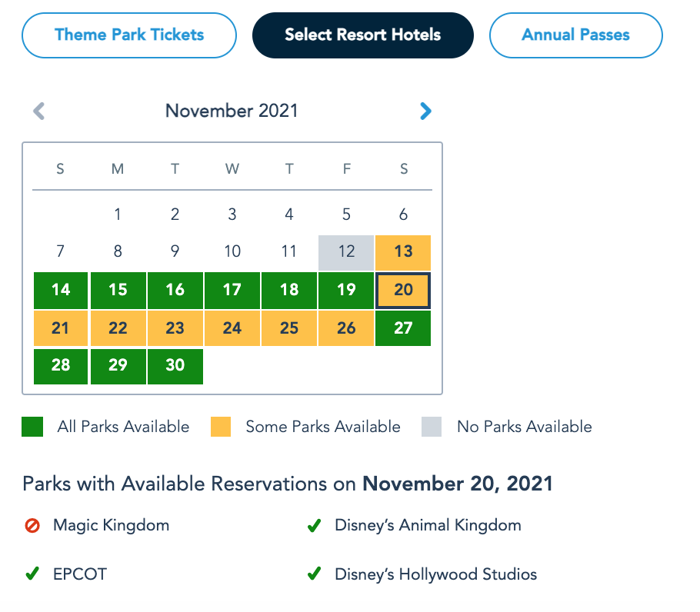Select the Select Resort Hotels tab
This screenshot has height=612, width=700.
[x=362, y=35]
